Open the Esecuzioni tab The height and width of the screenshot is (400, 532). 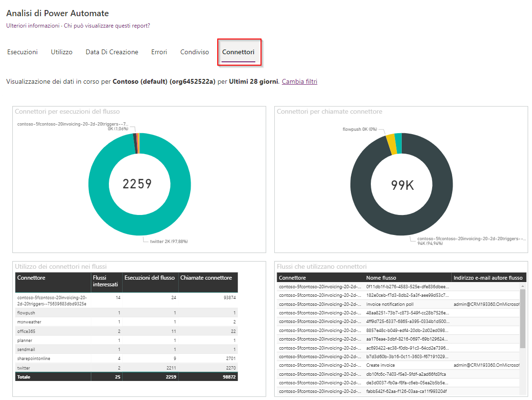point(22,52)
